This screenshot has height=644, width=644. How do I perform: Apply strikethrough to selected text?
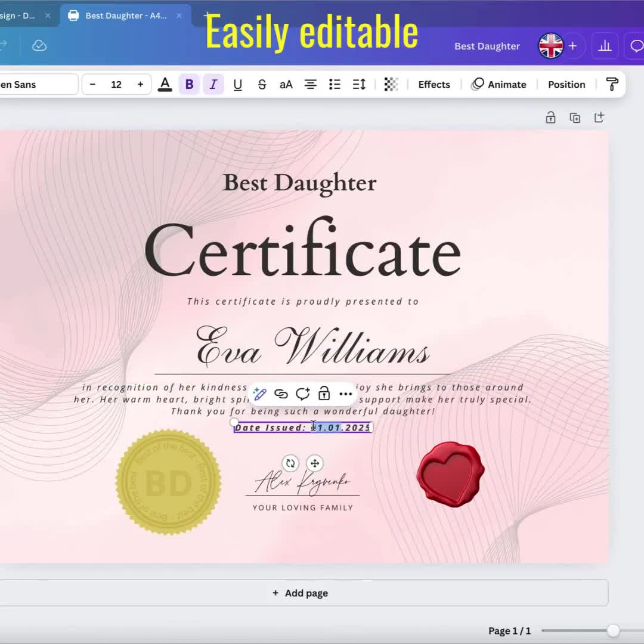[262, 85]
